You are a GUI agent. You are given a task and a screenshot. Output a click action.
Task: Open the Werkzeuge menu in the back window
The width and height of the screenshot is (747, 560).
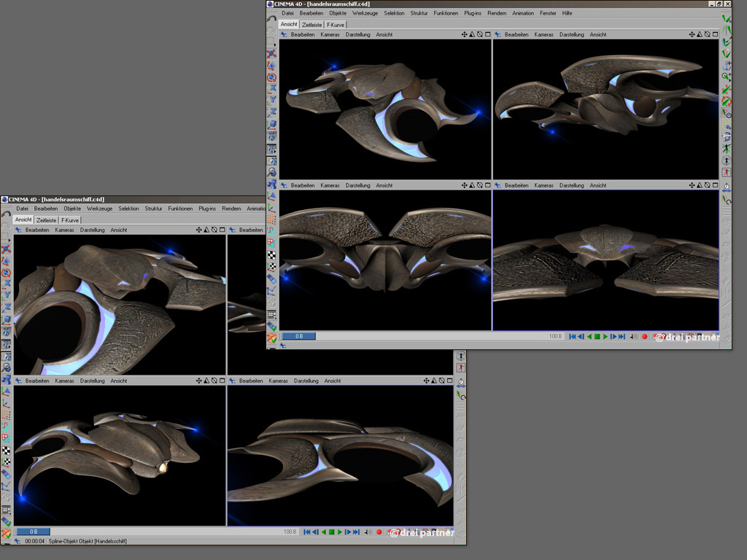(x=365, y=13)
